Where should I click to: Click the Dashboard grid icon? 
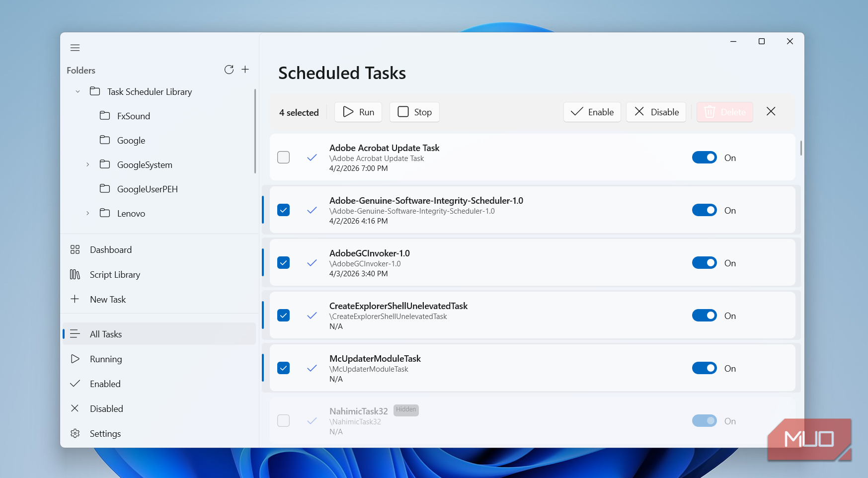coord(75,249)
